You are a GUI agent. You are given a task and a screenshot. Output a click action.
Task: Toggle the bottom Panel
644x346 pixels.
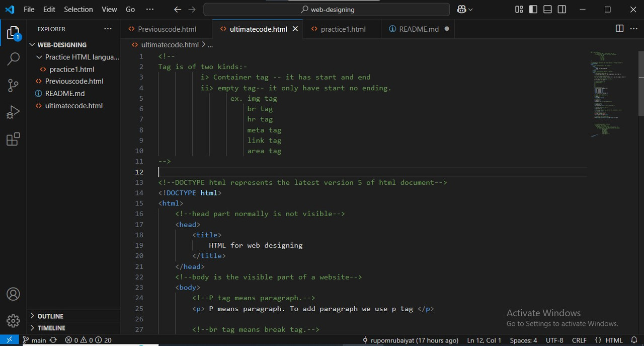548,9
